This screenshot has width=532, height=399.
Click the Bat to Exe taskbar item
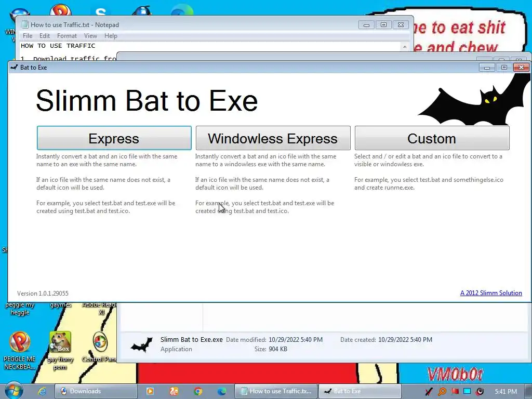pos(360,391)
